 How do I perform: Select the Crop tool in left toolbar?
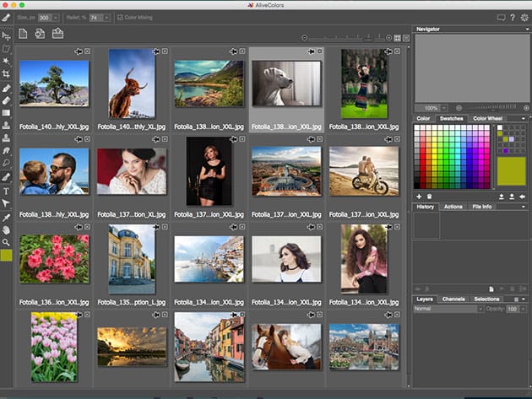click(7, 74)
